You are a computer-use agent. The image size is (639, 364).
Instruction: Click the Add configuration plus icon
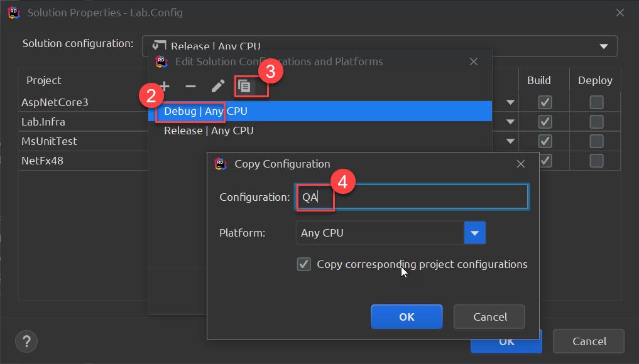(x=164, y=87)
